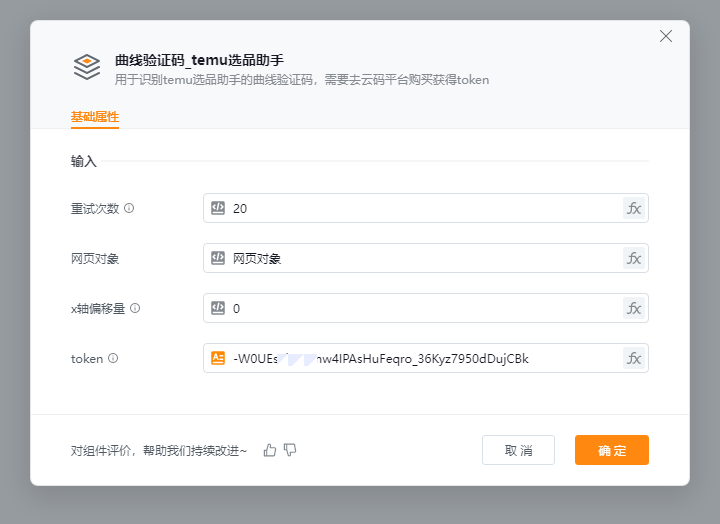
Task: Click the fx button in token row
Action: pos(634,358)
